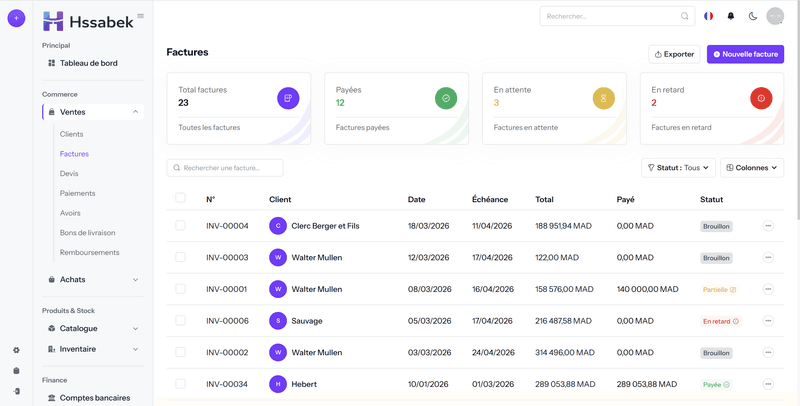The image size is (800, 406).
Task: Open row actions for INV-00004
Action: 768,226
